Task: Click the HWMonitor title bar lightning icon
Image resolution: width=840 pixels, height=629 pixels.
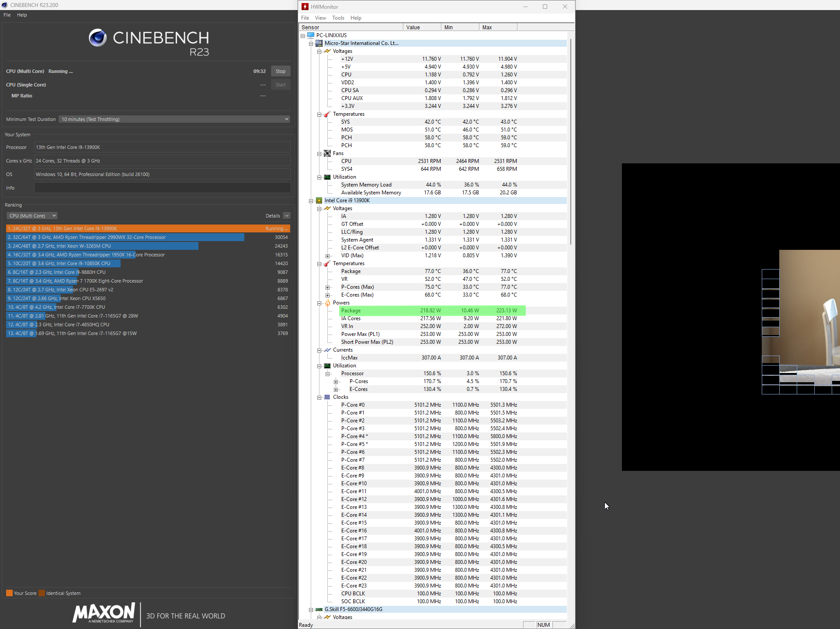Action: coord(305,7)
